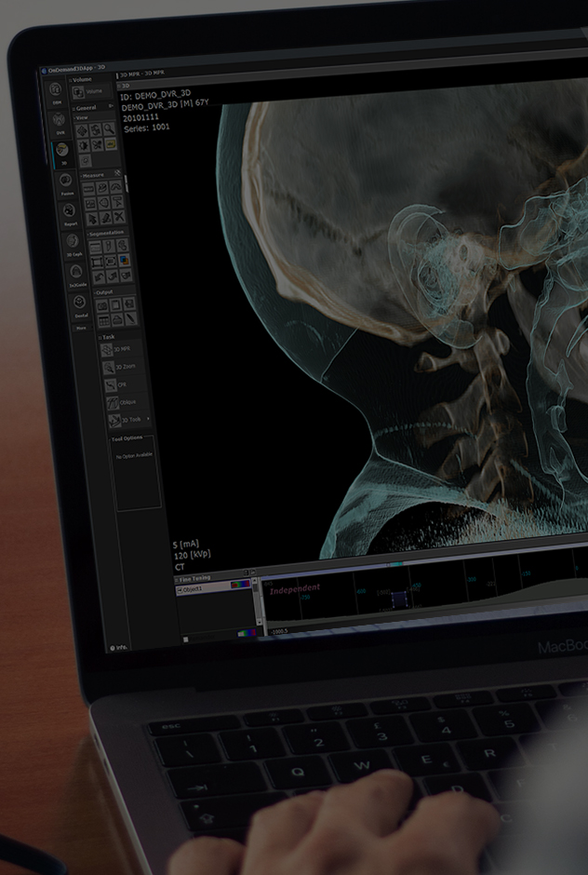588x875 pixels.
Task: Click the colored overlapping squares segmentation icon
Action: [x=125, y=260]
